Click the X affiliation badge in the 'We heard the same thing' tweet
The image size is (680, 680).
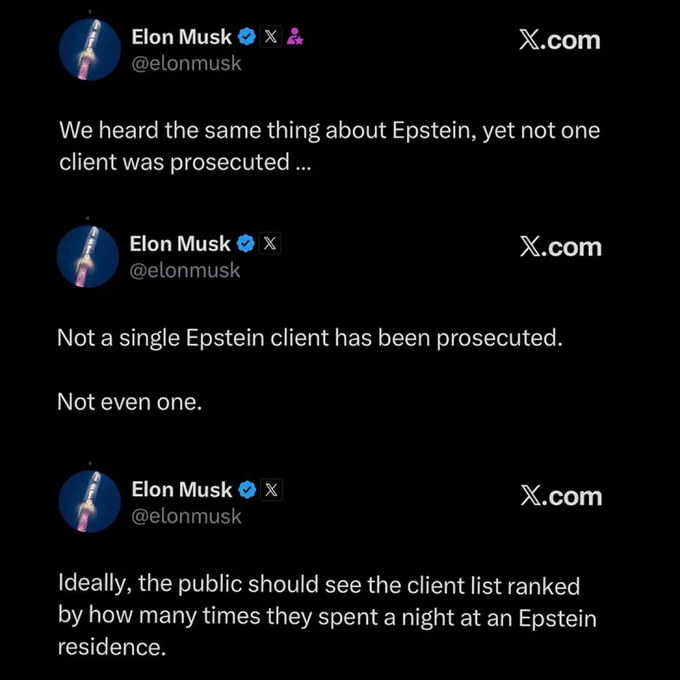click(271, 38)
